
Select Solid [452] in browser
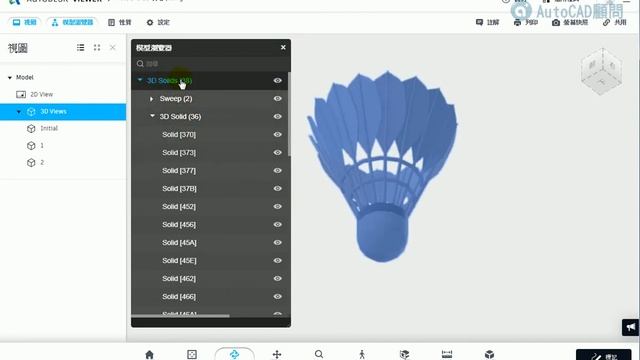pyautogui.click(x=179, y=206)
